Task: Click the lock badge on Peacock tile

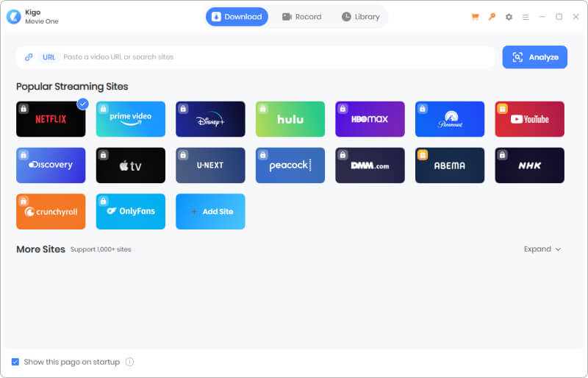Action: (263, 155)
